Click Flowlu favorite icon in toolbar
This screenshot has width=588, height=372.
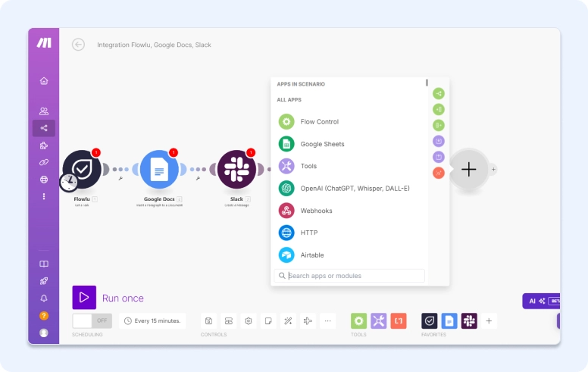click(x=430, y=321)
